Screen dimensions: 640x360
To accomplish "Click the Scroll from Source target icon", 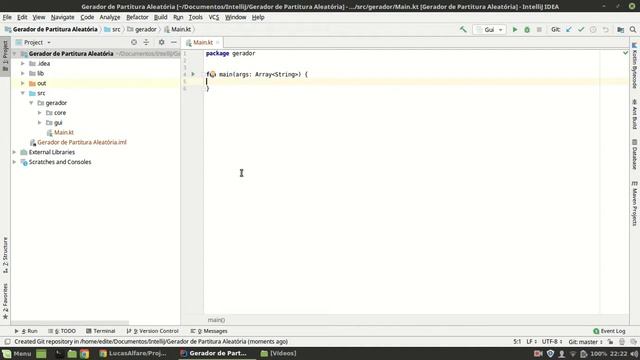I will coord(134,42).
